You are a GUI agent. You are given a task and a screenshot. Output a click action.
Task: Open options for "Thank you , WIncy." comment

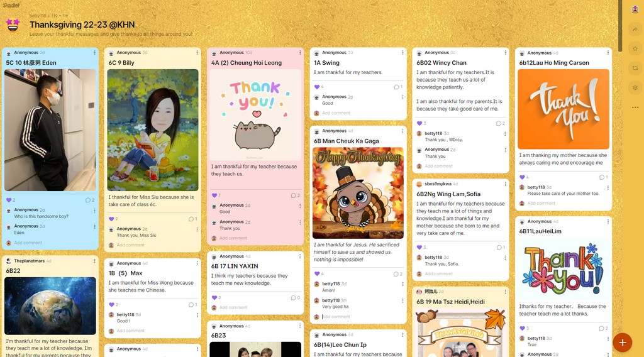coord(505,134)
